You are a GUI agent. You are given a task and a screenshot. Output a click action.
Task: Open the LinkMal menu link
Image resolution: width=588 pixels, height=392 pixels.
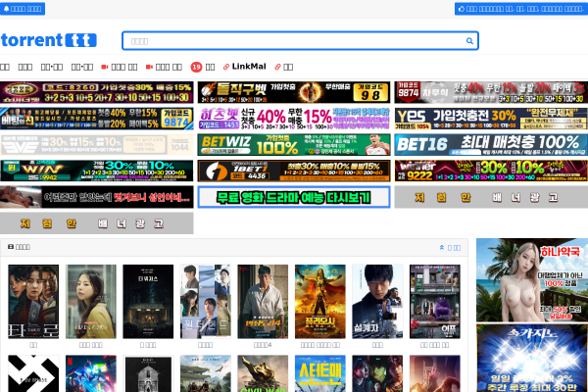point(244,67)
